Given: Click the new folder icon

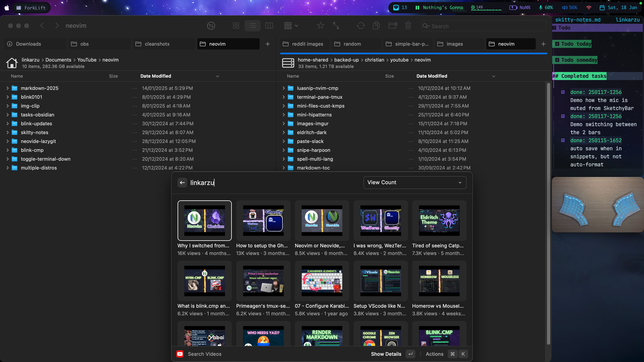Looking at the screenshot, I should pyautogui.click(x=393, y=26).
